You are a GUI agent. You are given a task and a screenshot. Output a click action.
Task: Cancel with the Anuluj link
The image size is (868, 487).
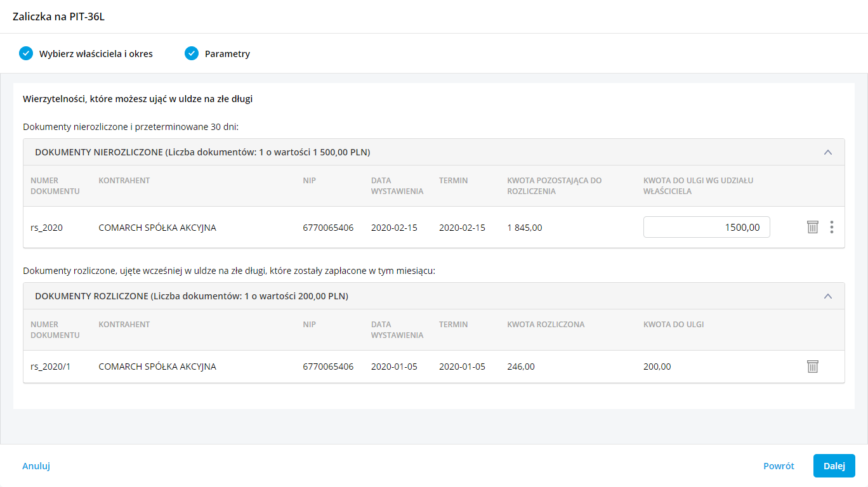pos(36,465)
